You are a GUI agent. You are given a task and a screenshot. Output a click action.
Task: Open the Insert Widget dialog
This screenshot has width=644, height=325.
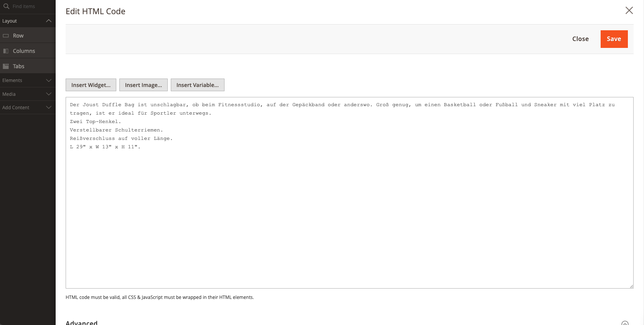click(x=91, y=85)
